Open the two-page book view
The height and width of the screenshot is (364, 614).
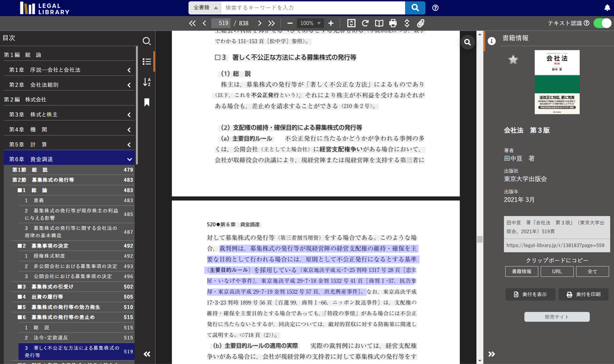tap(379, 23)
